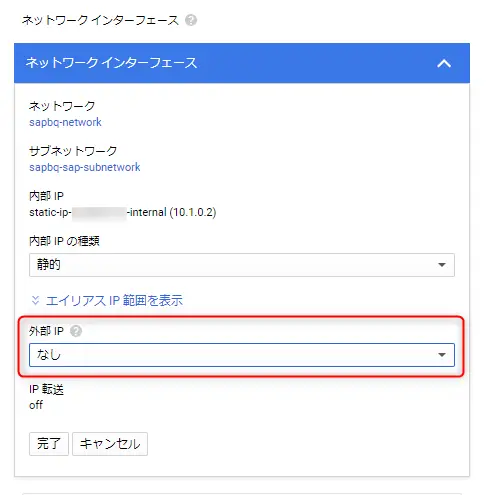Image resolution: width=499 pixels, height=495 pixels.
Task: Click the 完了 button
Action: tap(49, 444)
